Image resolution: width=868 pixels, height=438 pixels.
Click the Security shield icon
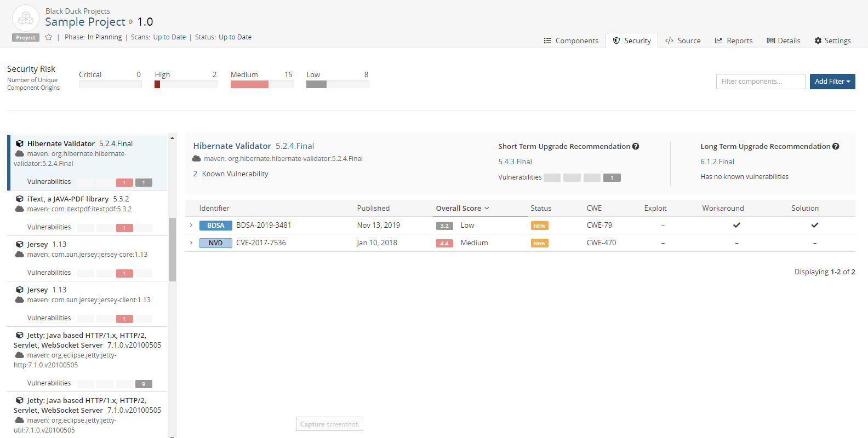click(x=616, y=41)
